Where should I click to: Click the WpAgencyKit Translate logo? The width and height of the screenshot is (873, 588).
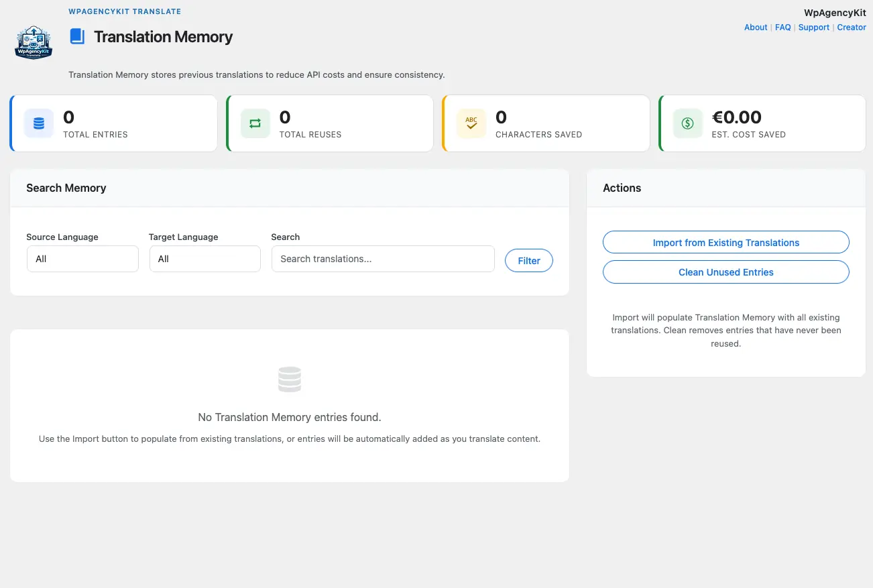tap(34, 42)
